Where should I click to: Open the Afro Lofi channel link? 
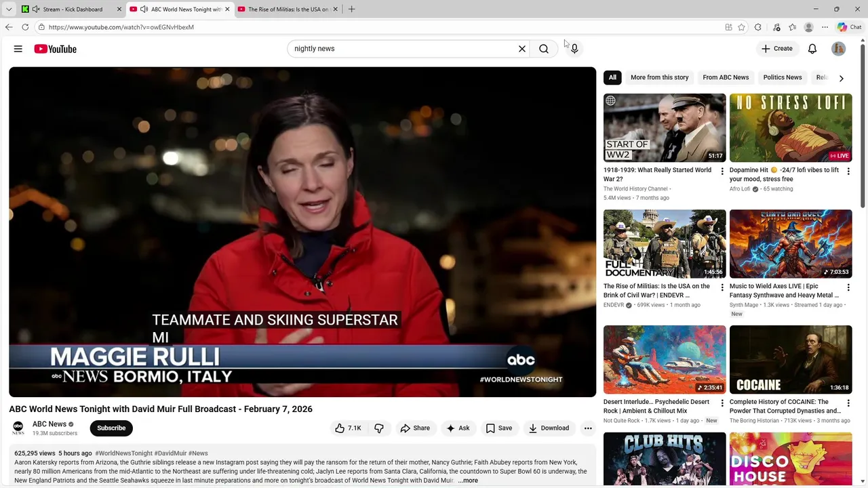[740, 189]
